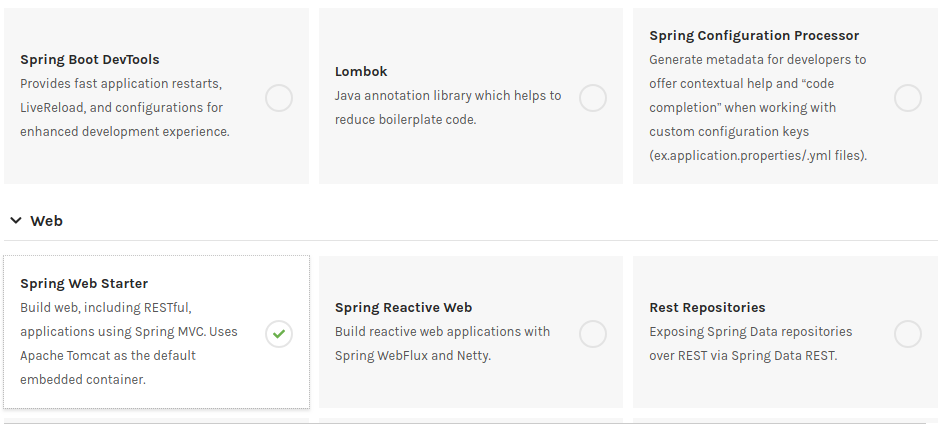Click the Apache Tomcat embedded container description
This screenshot has width=942, height=426.
108,355
